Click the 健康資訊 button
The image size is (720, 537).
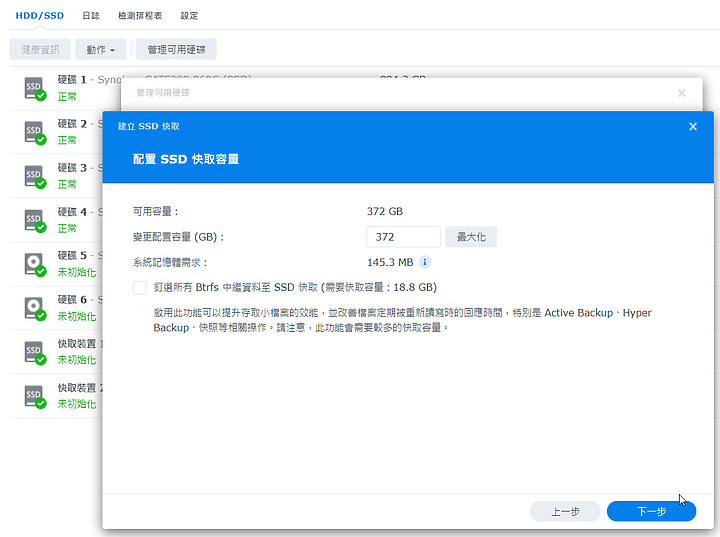tap(40, 49)
